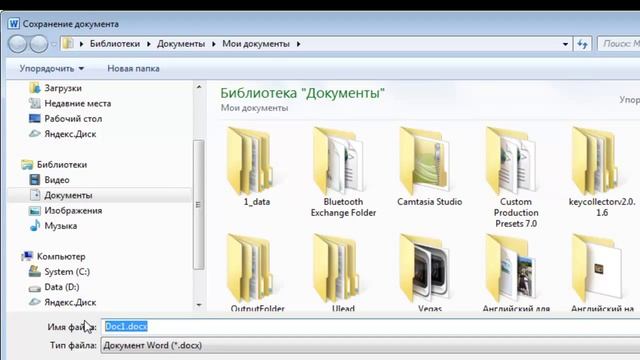Screen dimensions: 640x360
Task: Select the 1_data folder
Action: click(257, 167)
